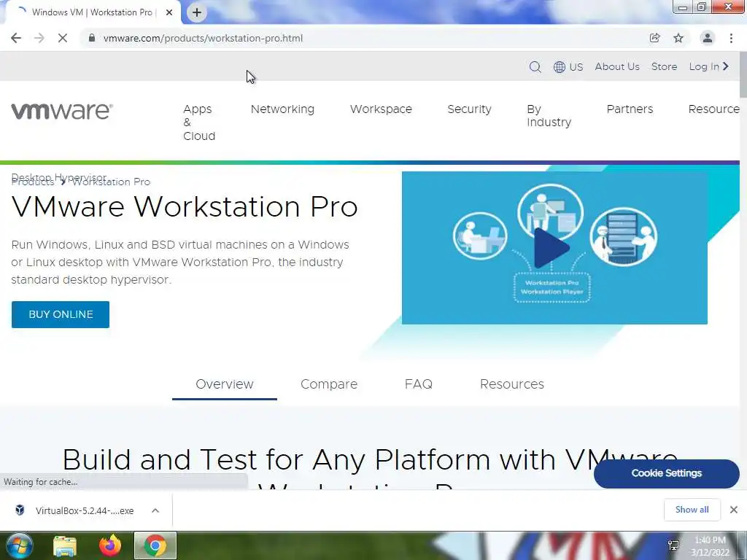747x560 pixels.
Task: Click the lock site info icon
Action: point(91,38)
